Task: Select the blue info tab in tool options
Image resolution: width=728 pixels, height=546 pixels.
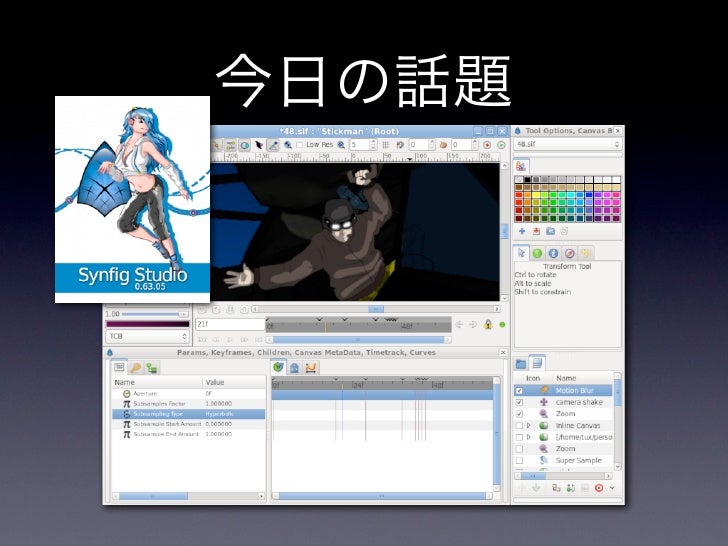Action: 552,253
